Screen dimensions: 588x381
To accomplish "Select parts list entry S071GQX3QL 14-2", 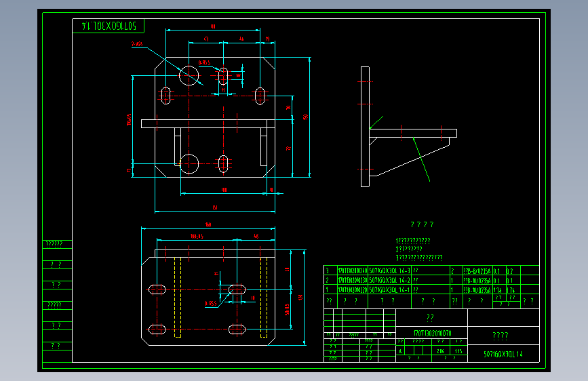I will [x=389, y=280].
